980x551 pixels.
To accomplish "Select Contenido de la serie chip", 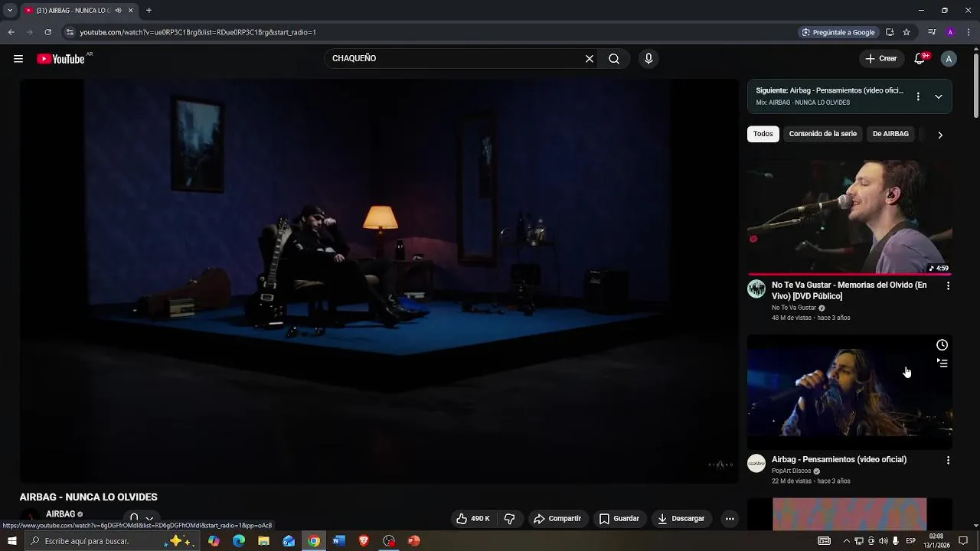I will [x=823, y=134].
